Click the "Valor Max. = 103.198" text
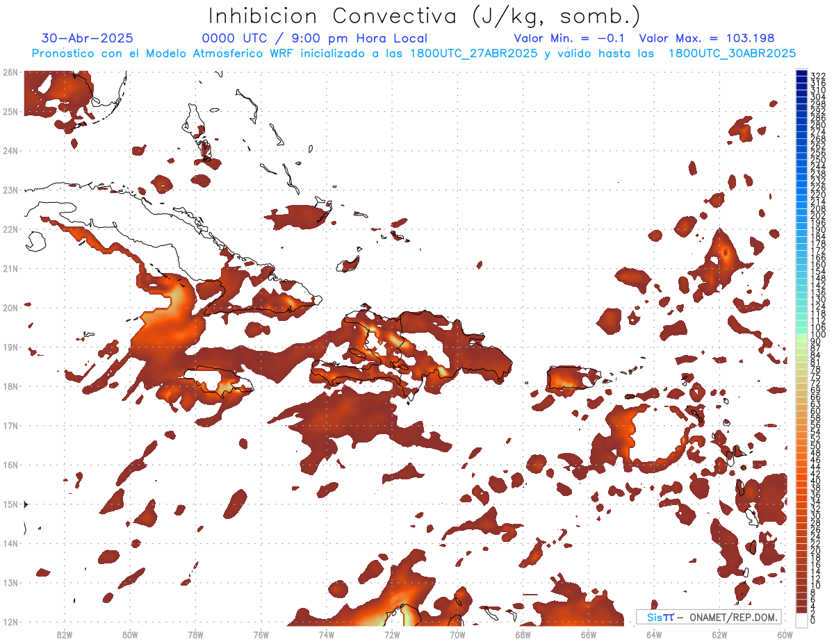 tap(707, 38)
